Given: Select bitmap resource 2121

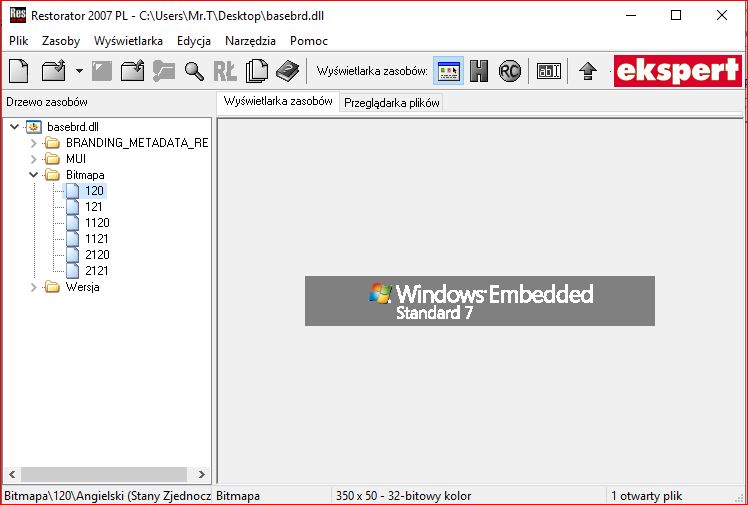Looking at the screenshot, I should pos(96,271).
